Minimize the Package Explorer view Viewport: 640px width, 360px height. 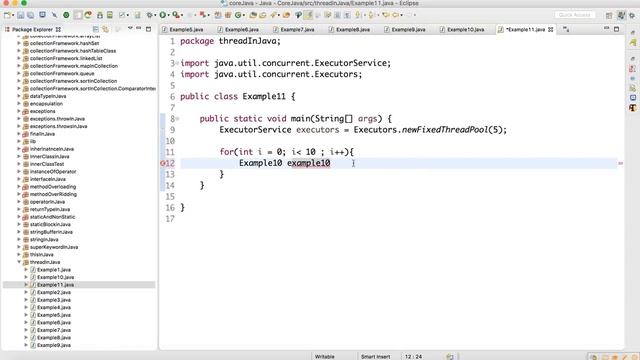tap(139, 29)
